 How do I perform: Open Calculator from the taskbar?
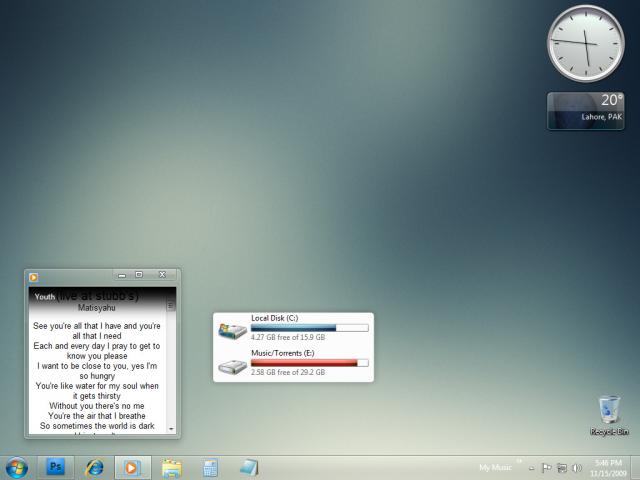[210, 468]
